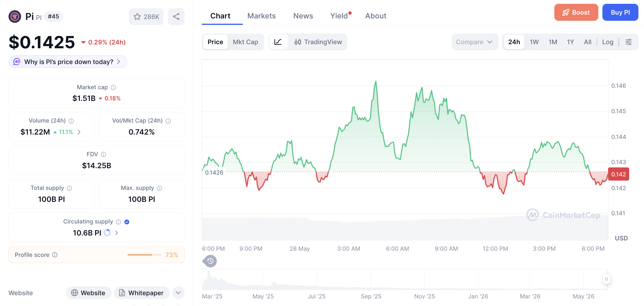Click the 73% profile score text
Screen dimensions: 644x306
point(172,255)
